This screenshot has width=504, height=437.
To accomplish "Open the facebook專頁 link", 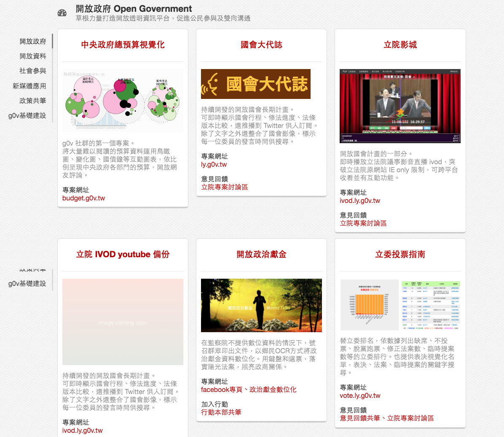I will pyautogui.click(x=222, y=390).
